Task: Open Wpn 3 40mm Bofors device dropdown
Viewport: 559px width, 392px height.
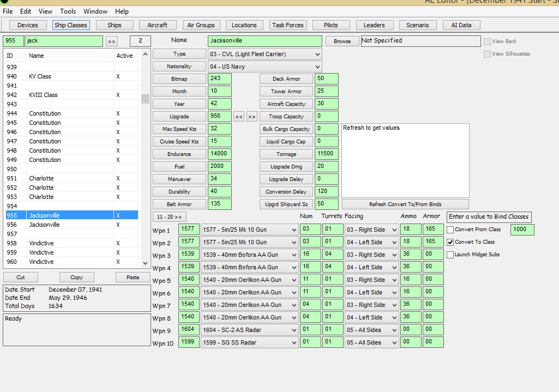Action: click(x=249, y=255)
